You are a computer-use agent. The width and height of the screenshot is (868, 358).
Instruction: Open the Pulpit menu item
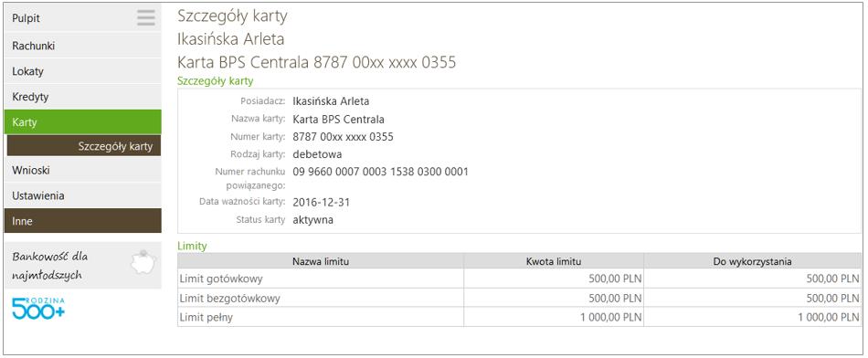pyautogui.click(x=82, y=18)
